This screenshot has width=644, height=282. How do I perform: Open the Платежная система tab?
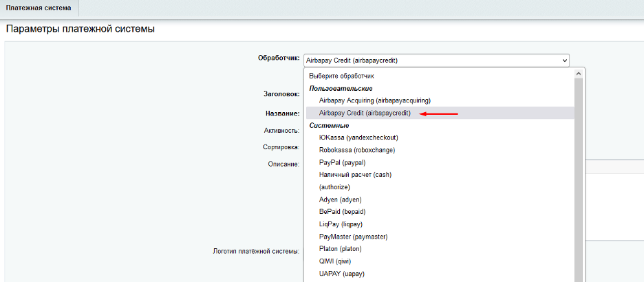click(x=39, y=8)
